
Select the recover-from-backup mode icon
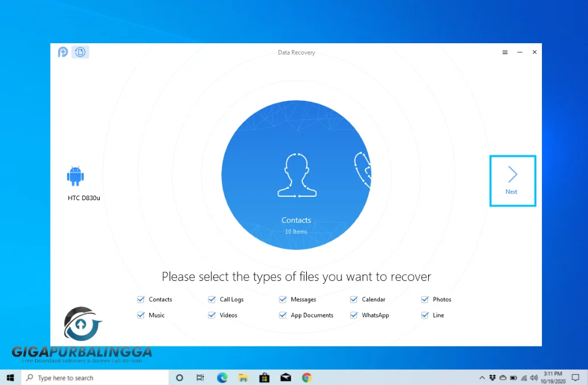click(x=80, y=52)
